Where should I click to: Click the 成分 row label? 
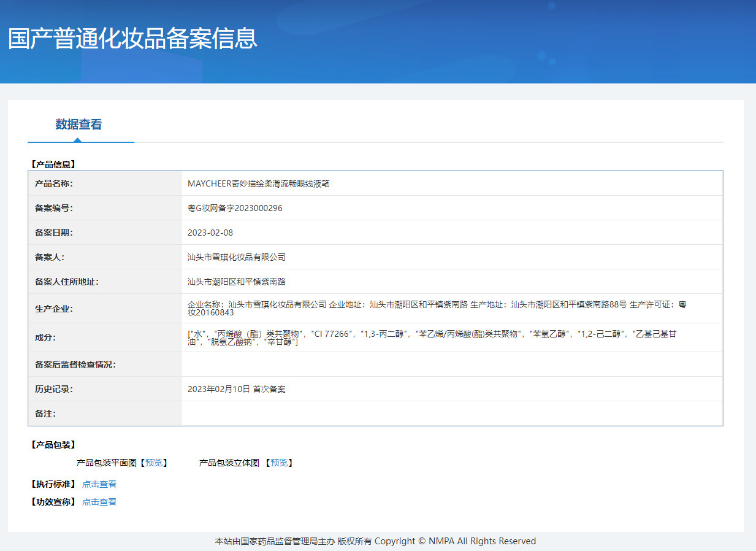[45, 337]
